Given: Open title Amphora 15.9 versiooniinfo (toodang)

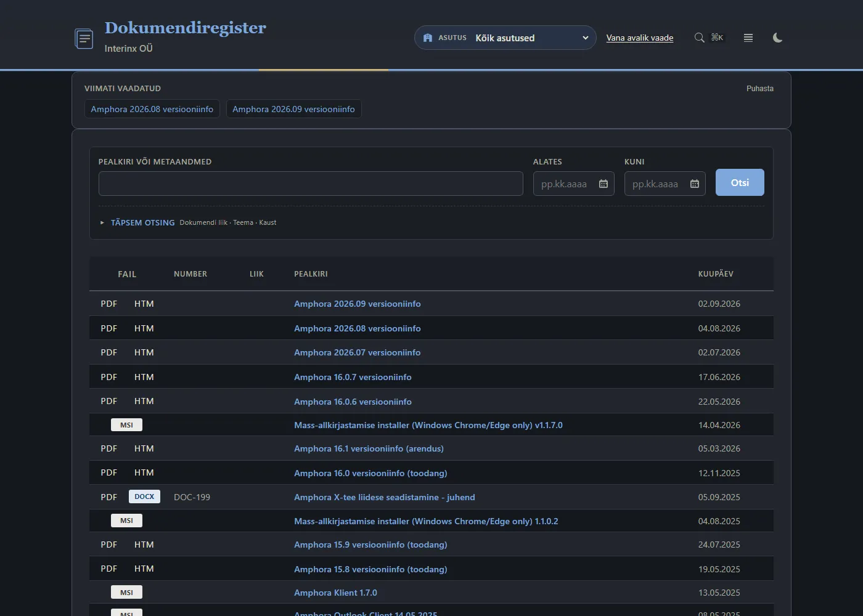Looking at the screenshot, I should click(x=370, y=545).
